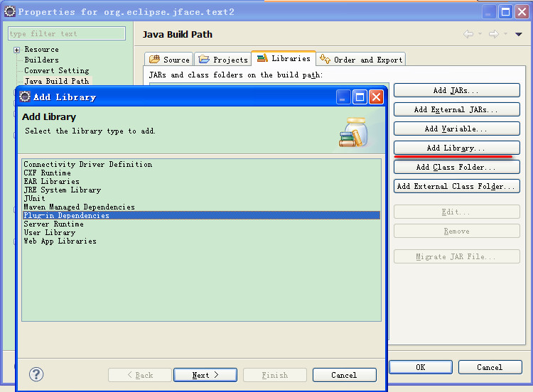Go back in navigation history arrow
Viewport: 533px width, 392px height.
pos(468,34)
